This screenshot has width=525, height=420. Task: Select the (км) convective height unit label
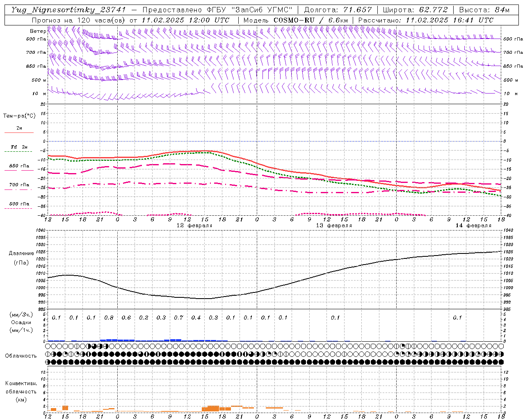(x=22, y=399)
